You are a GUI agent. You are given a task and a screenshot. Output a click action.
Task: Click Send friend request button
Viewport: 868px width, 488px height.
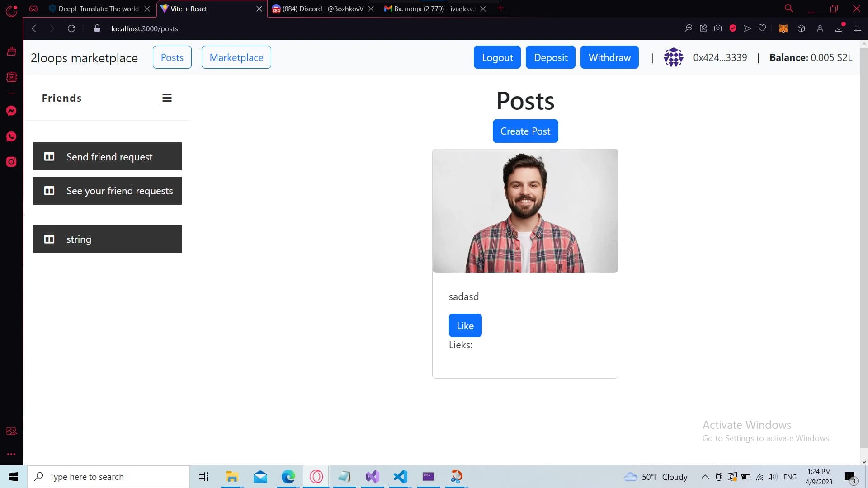tap(107, 156)
